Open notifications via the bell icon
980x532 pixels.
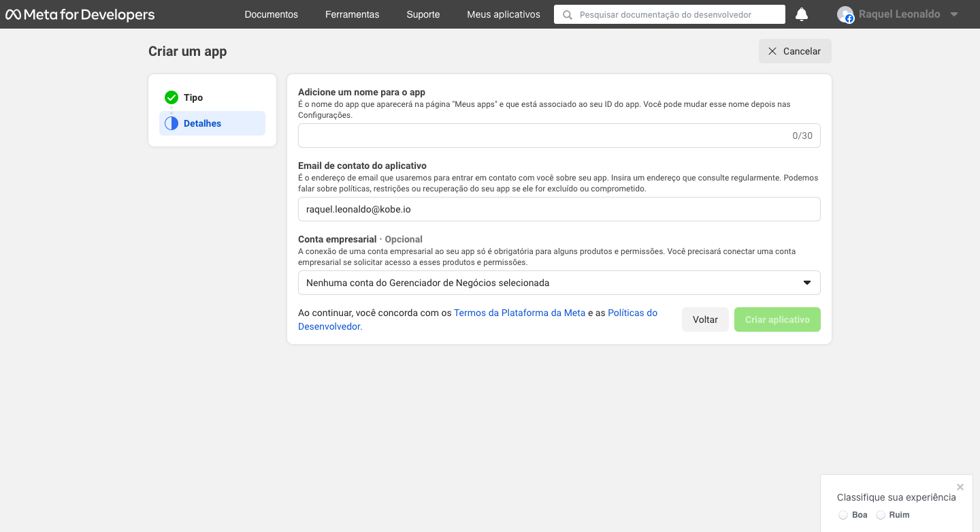coord(801,14)
